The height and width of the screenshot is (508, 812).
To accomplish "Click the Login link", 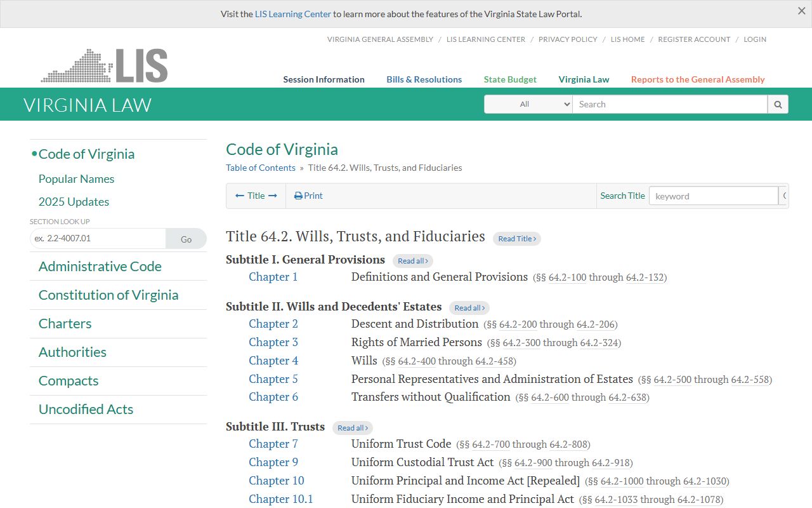I will point(755,39).
